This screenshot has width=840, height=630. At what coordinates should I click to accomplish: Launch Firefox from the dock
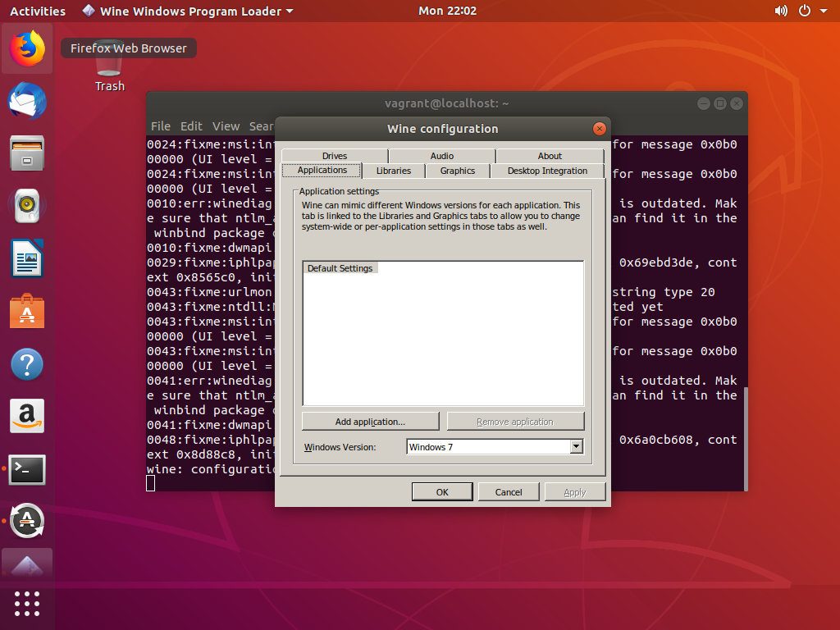[x=27, y=48]
